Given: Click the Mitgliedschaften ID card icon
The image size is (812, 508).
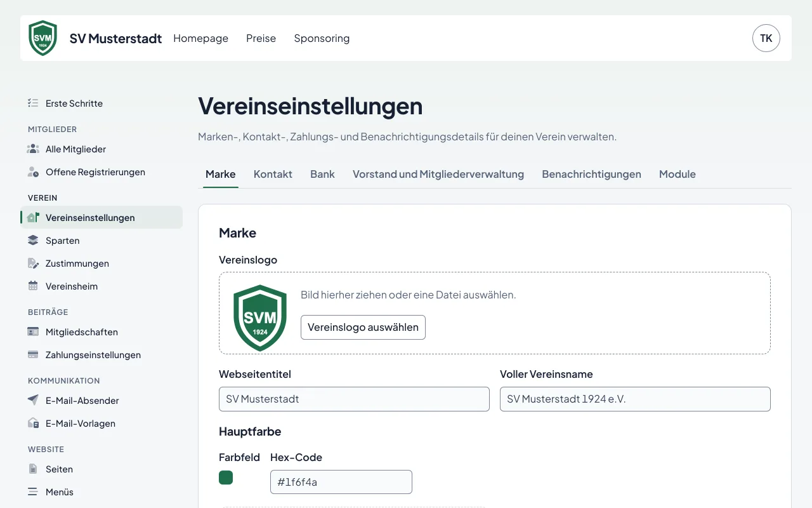Looking at the screenshot, I should click(x=33, y=331).
